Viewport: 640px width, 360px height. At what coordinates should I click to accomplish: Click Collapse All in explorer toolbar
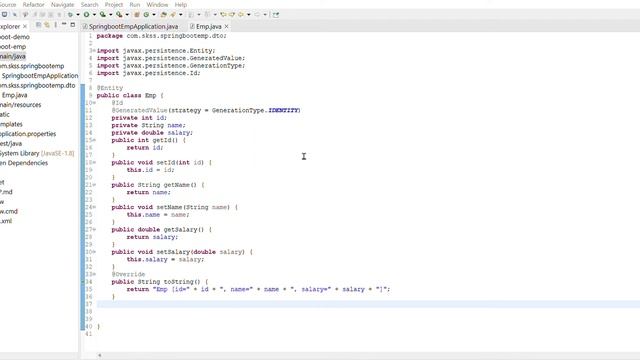click(38, 25)
